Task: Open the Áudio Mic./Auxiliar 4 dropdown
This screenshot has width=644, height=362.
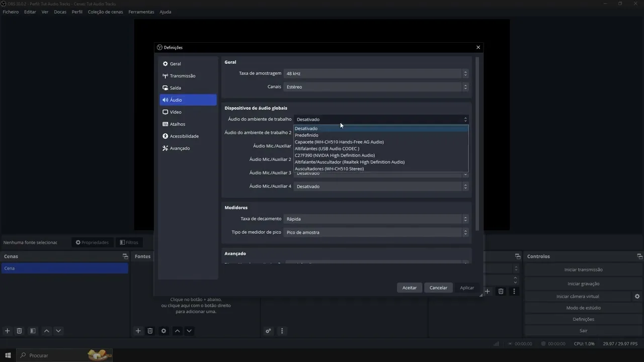Action: coord(381,187)
